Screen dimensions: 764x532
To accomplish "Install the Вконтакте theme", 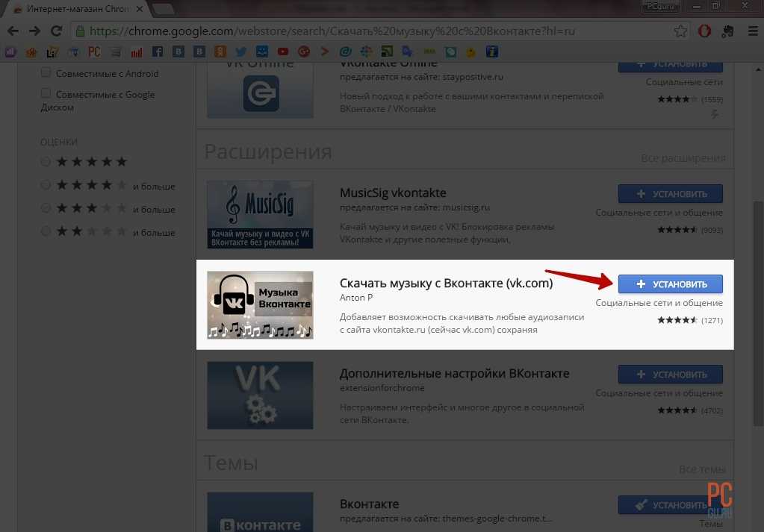I will [671, 505].
